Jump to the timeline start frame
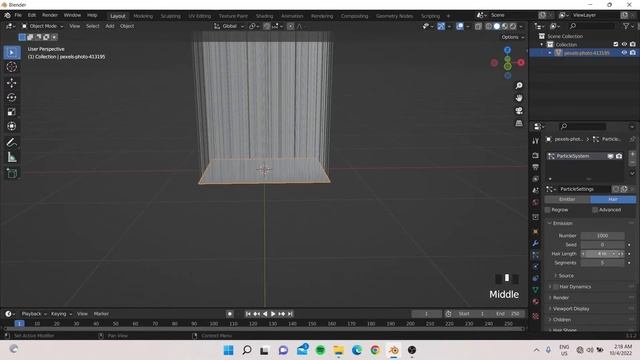640x360 pixels. [248, 314]
